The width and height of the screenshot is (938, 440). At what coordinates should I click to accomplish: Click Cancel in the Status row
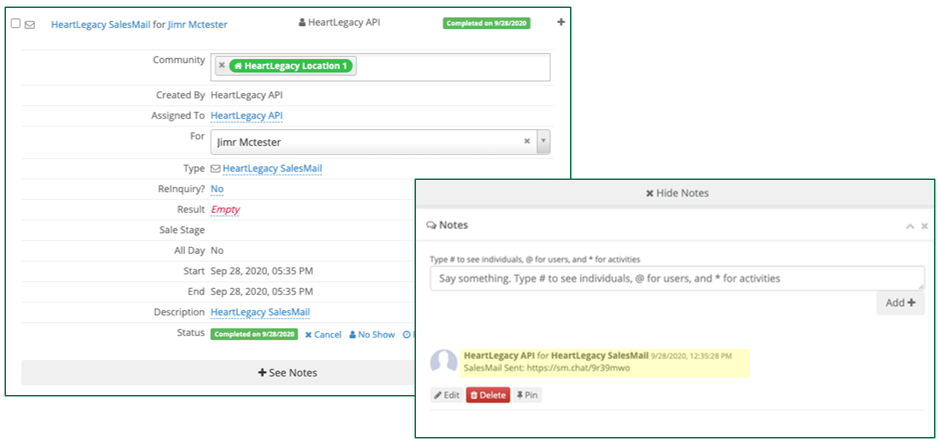[323, 335]
